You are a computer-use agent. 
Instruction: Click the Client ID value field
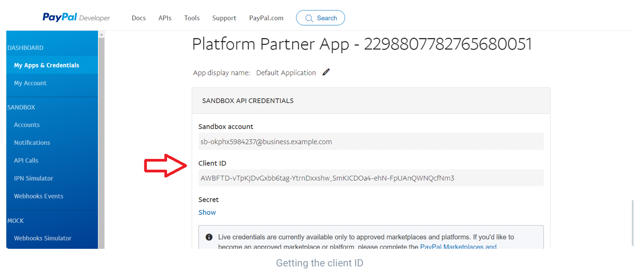[371, 178]
